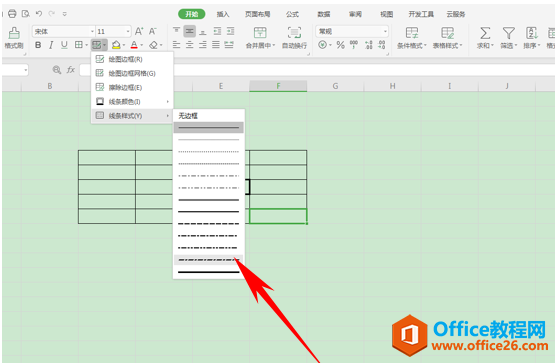Click the currency format icon
The width and height of the screenshot is (555, 363).
click(x=322, y=45)
